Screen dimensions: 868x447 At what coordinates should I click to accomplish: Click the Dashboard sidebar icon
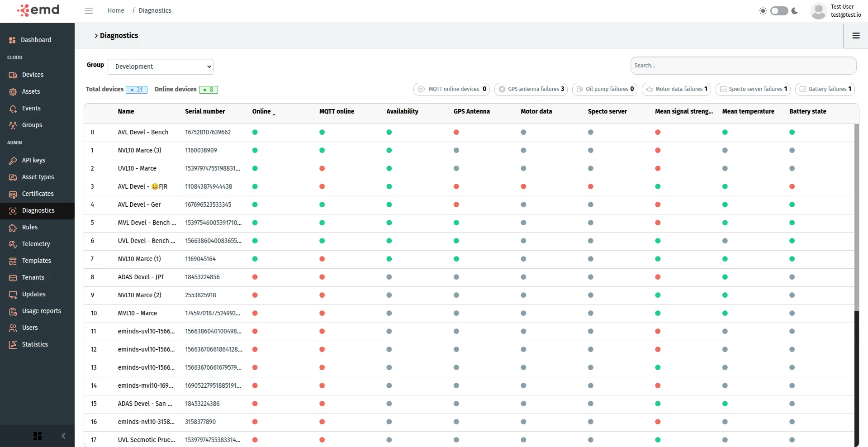[x=12, y=40]
